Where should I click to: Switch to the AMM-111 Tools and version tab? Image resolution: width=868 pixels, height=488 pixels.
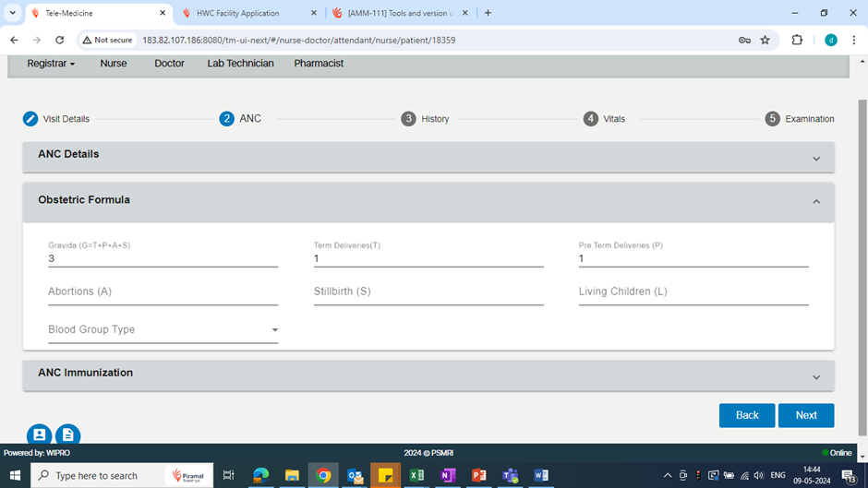(400, 13)
